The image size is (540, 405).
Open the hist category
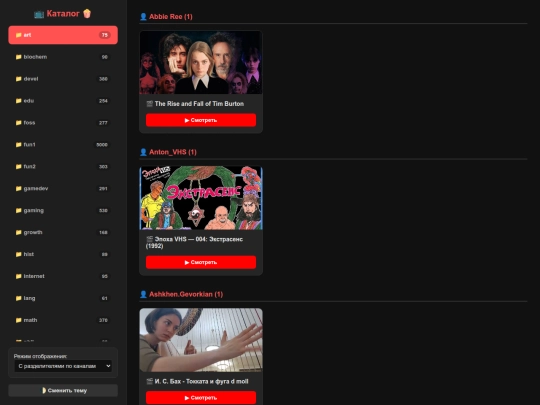pyautogui.click(x=63, y=255)
